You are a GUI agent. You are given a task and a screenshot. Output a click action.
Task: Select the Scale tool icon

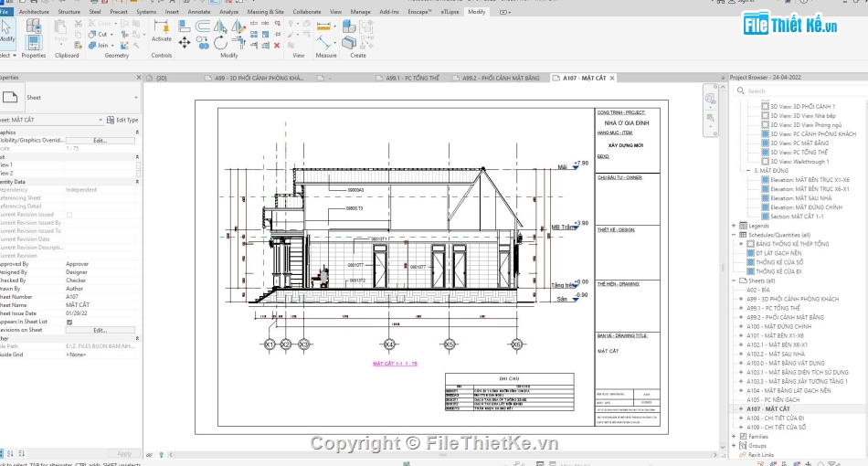(265, 35)
